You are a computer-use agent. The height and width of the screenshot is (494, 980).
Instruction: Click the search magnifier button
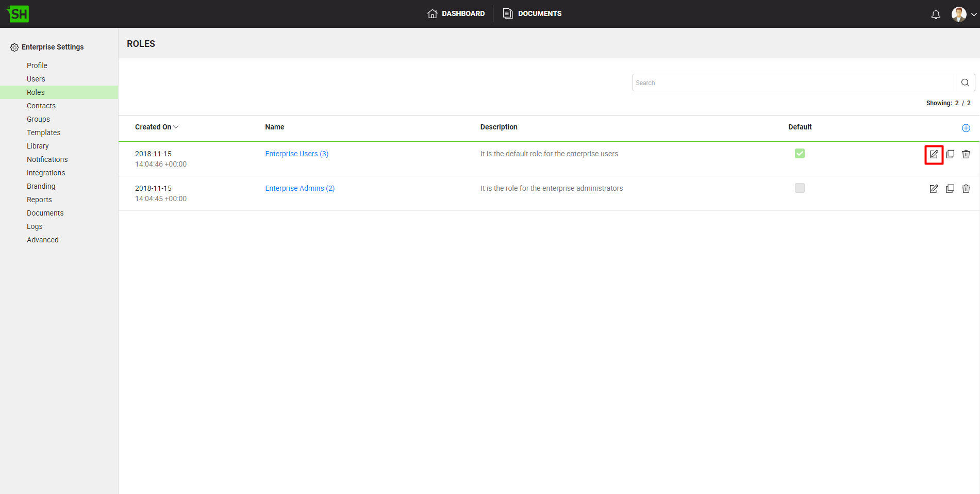coord(965,83)
